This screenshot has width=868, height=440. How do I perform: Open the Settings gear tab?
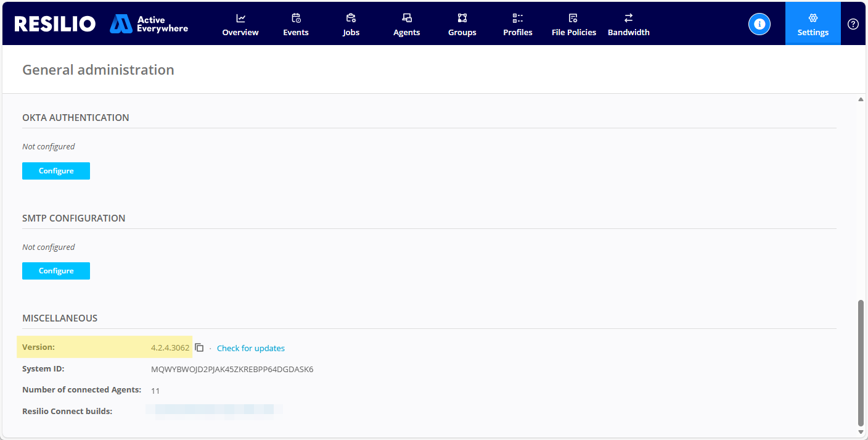pyautogui.click(x=813, y=24)
